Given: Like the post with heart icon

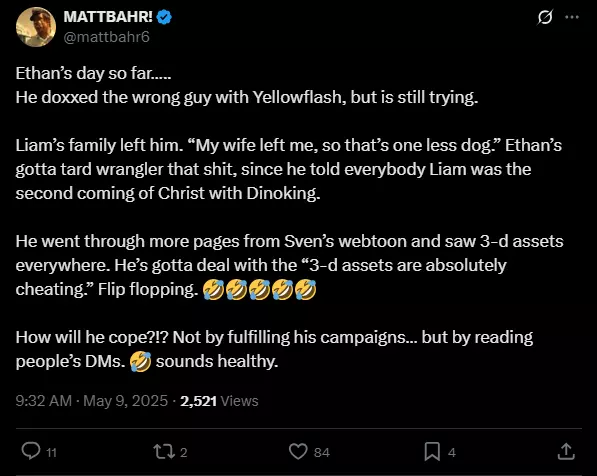Looking at the screenshot, I should [298, 452].
